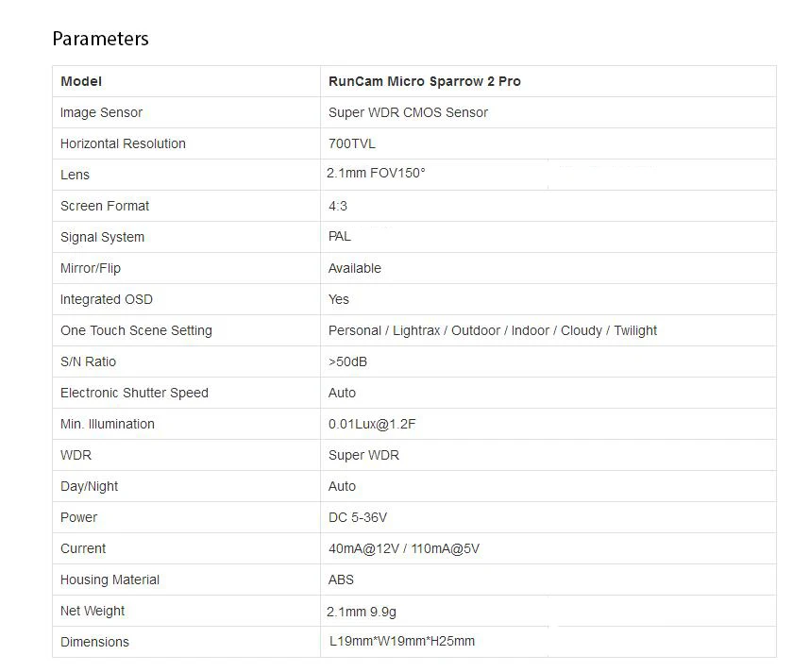This screenshot has height=672, width=793.
Task: Click the Integrated OSD label
Action: (x=106, y=299)
